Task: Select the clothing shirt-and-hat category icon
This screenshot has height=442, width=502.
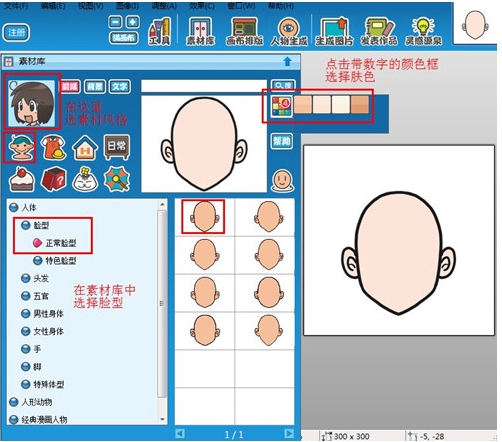Action: click(x=53, y=148)
